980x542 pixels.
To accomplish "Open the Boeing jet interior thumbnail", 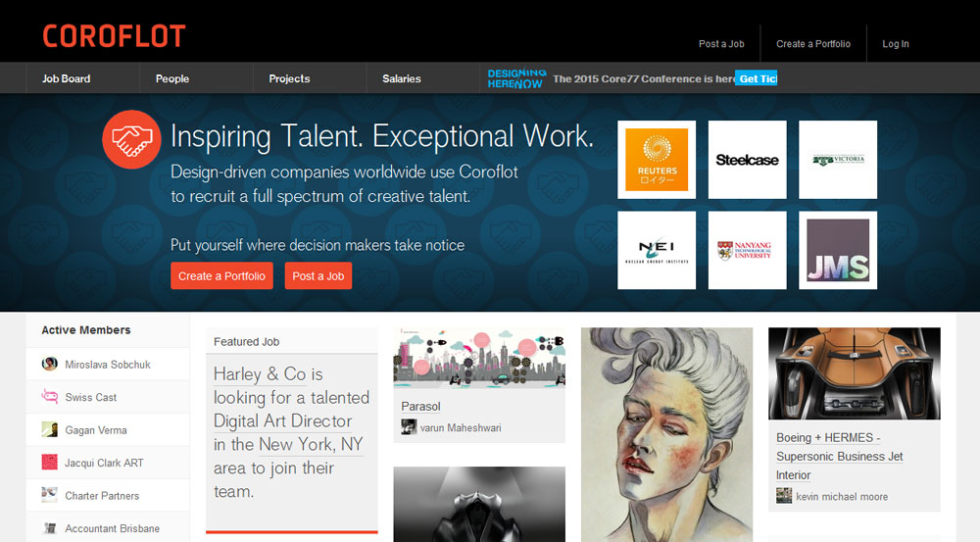I will [855, 373].
